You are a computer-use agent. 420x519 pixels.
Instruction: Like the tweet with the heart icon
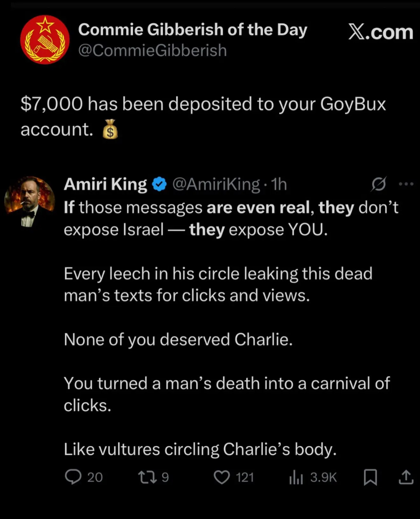point(221,477)
